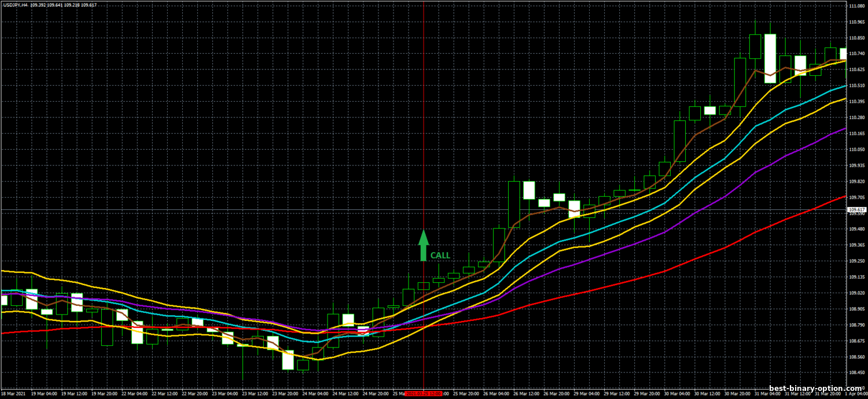Click the 110.050 price axis label
The image size is (868, 399).
856,149
